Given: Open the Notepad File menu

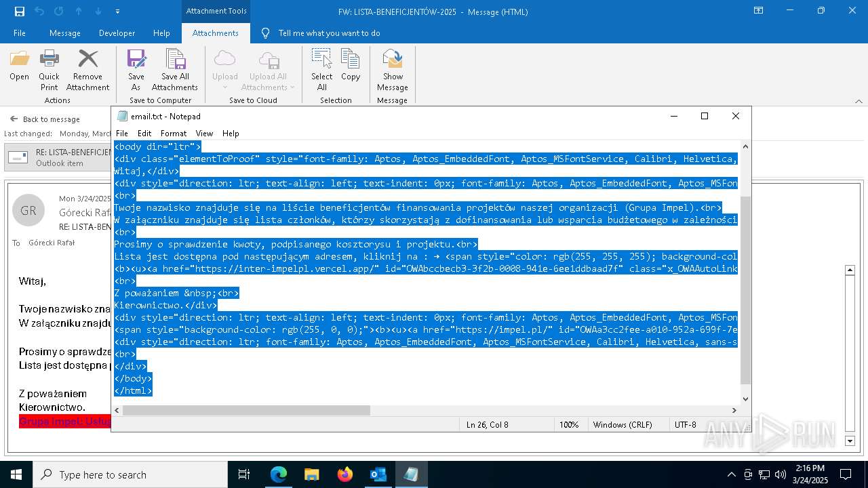Looking at the screenshot, I should click(122, 134).
